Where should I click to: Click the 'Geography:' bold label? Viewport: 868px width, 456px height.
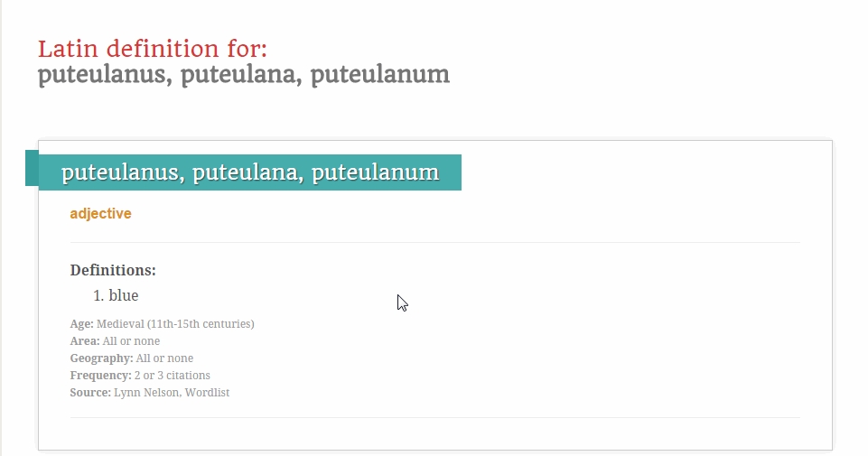pyautogui.click(x=101, y=358)
